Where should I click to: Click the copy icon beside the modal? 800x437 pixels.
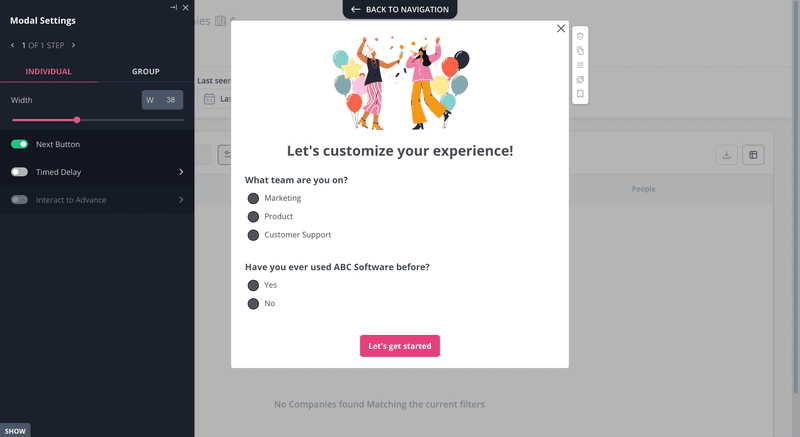(580, 50)
